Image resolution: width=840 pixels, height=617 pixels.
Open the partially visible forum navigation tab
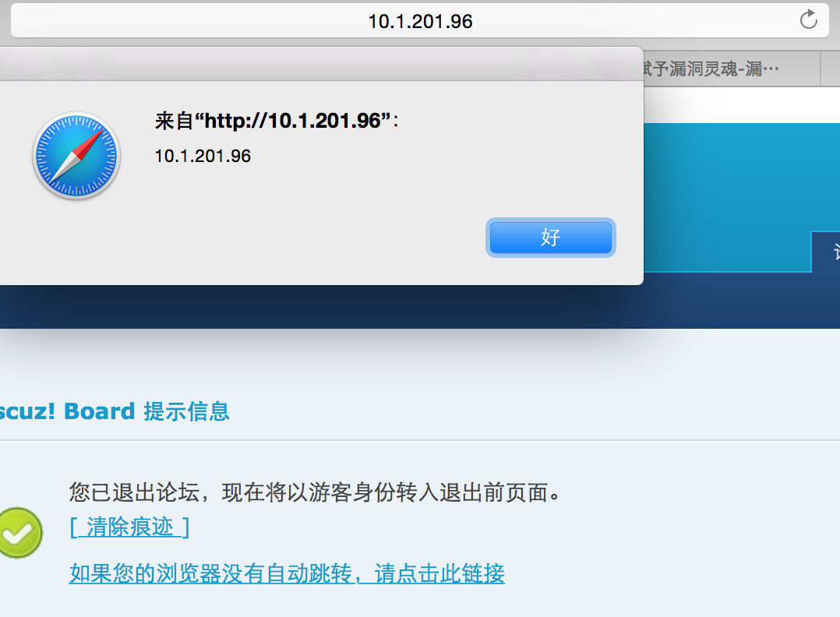(825, 252)
